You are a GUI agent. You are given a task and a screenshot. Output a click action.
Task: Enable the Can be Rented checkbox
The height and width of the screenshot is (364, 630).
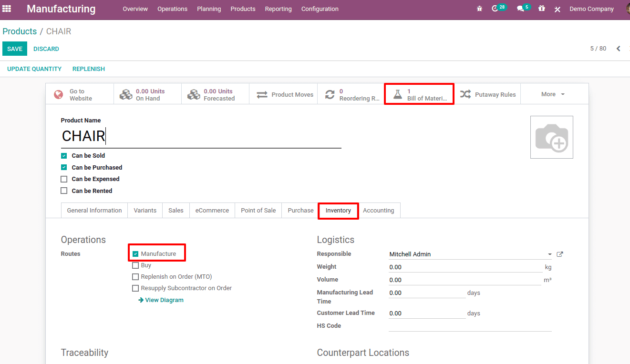(x=64, y=191)
